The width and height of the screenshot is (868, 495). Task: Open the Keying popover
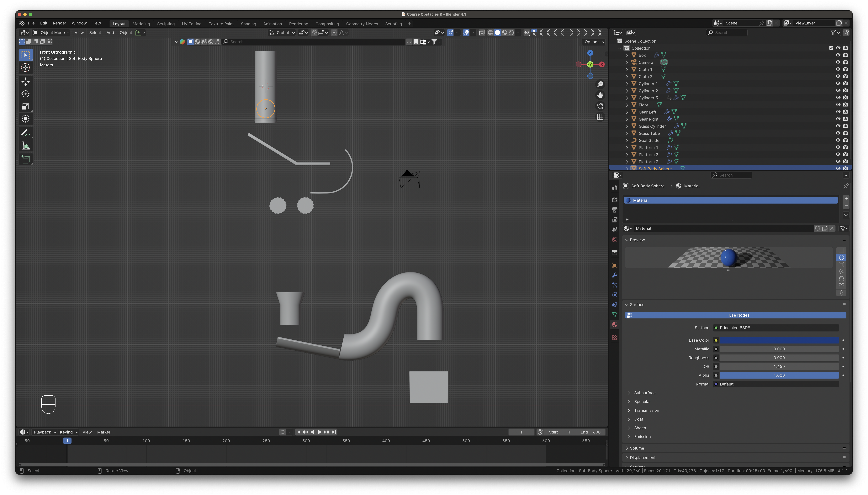click(69, 432)
